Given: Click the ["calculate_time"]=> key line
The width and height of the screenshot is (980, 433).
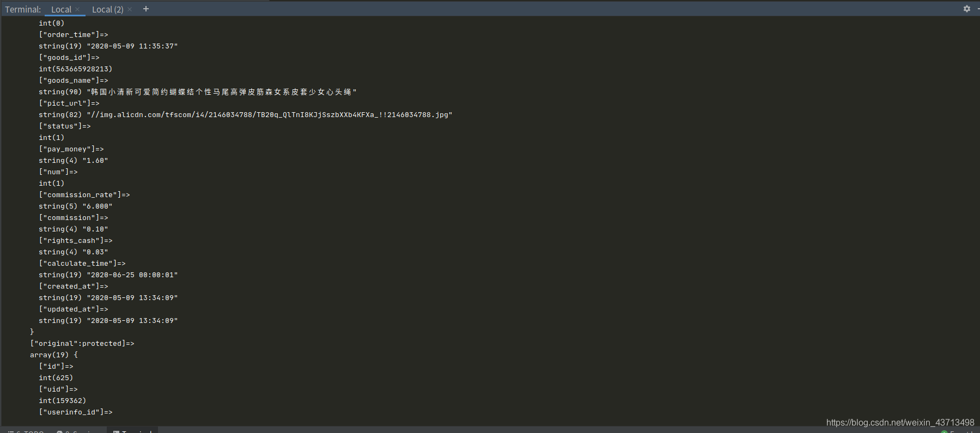Looking at the screenshot, I should 82,264.
